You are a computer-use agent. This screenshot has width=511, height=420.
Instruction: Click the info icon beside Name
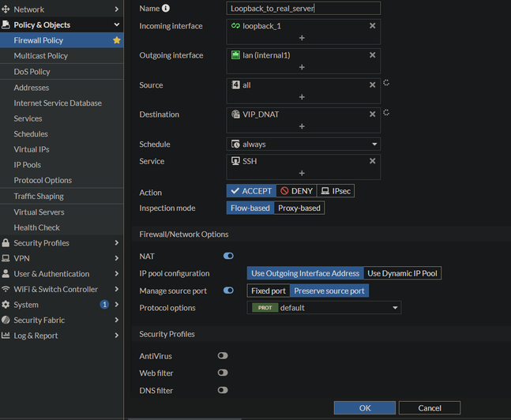coord(166,9)
